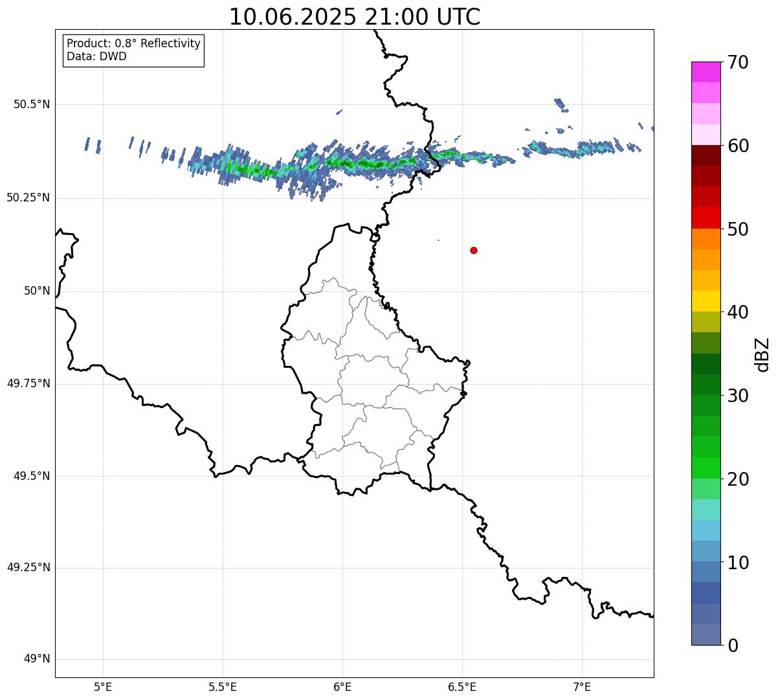Click the latitude label 49°N
This screenshot has height=700, width=778.
click(37, 659)
